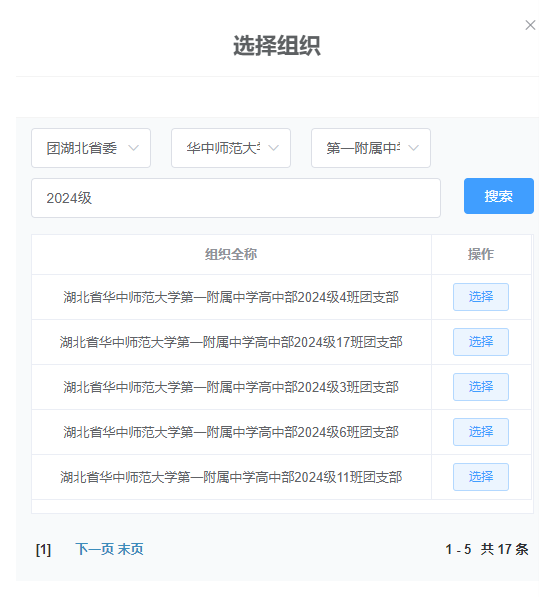Jump to the last page via 末页
The height and width of the screenshot is (597, 539).
tap(131, 549)
